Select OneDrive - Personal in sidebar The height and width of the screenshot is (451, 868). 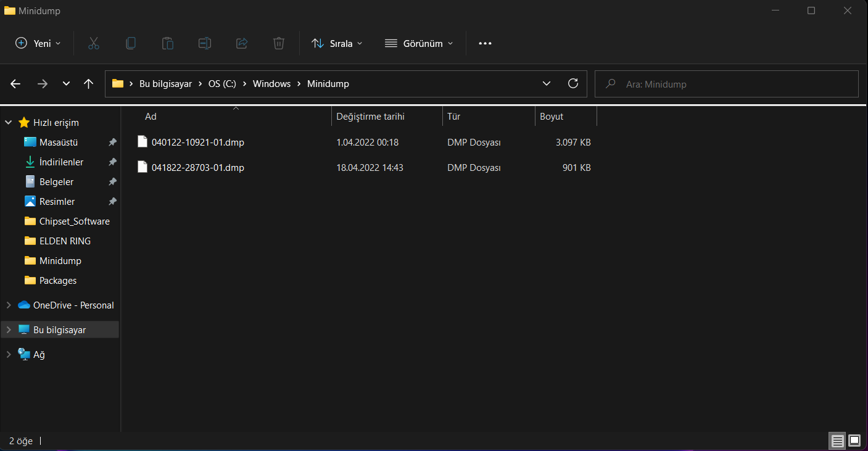click(73, 305)
